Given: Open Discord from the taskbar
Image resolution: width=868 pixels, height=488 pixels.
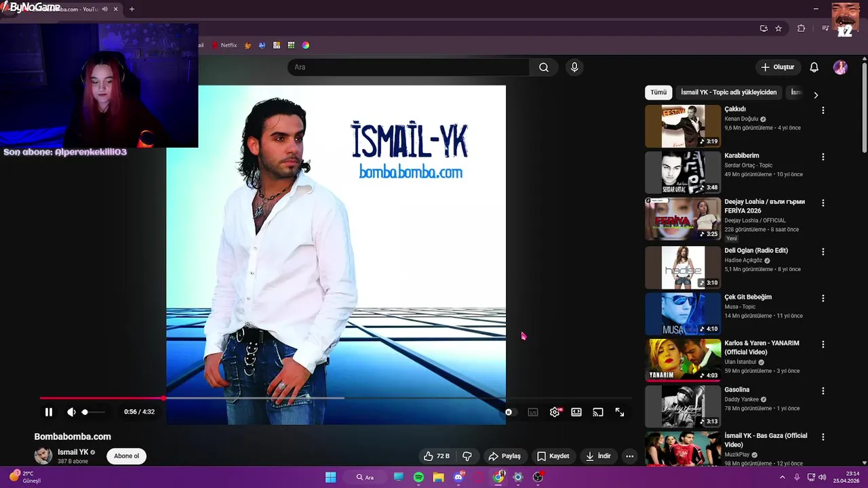Looking at the screenshot, I should pyautogui.click(x=459, y=477).
